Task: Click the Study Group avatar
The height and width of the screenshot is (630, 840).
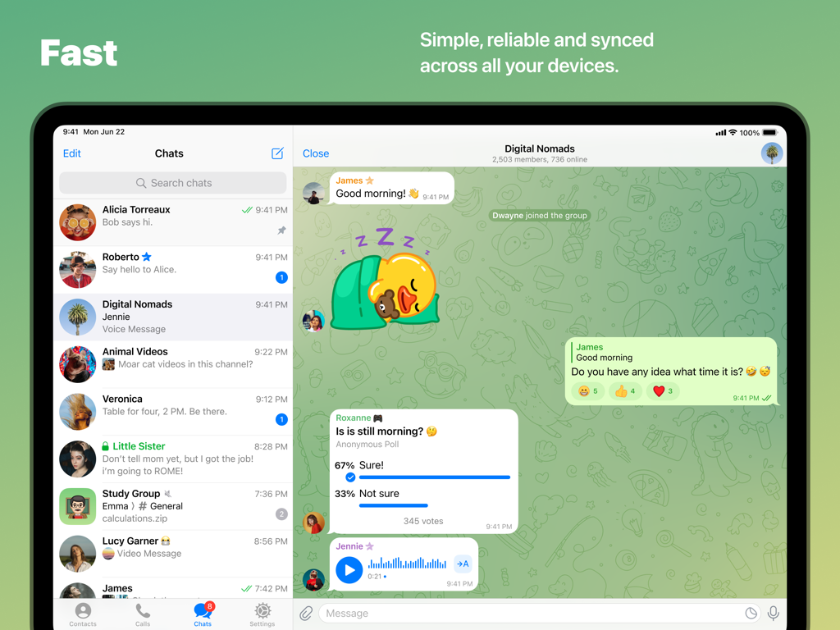Action: [78, 506]
